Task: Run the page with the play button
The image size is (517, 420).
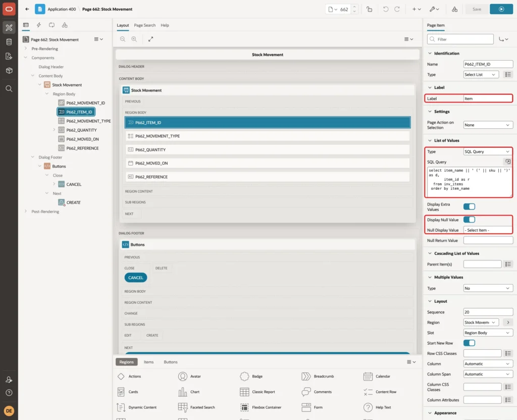Action: (501, 9)
